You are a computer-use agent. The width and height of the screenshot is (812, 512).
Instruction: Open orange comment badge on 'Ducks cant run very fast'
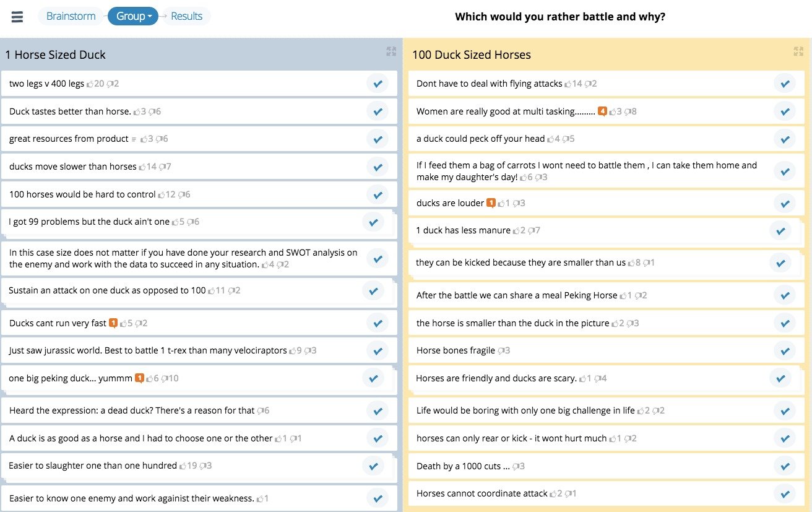[x=113, y=323]
